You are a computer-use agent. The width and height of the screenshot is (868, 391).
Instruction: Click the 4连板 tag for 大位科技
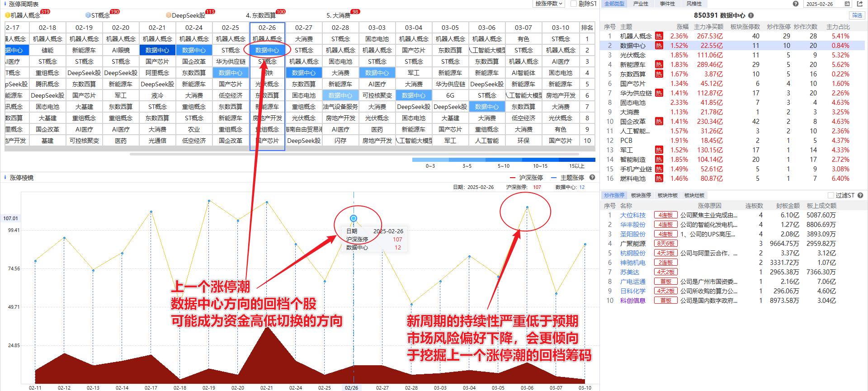click(x=666, y=215)
